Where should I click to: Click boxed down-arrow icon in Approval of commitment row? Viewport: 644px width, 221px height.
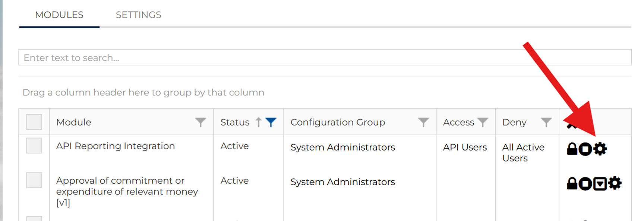tap(600, 183)
